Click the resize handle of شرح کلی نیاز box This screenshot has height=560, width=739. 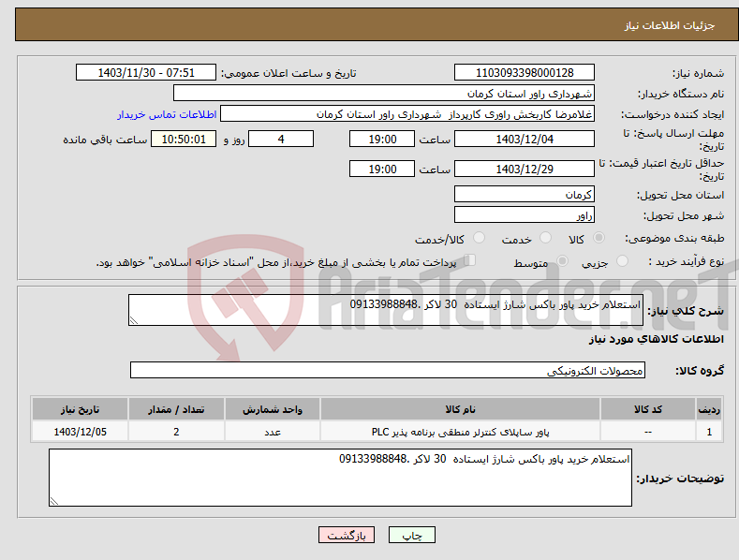click(134, 320)
